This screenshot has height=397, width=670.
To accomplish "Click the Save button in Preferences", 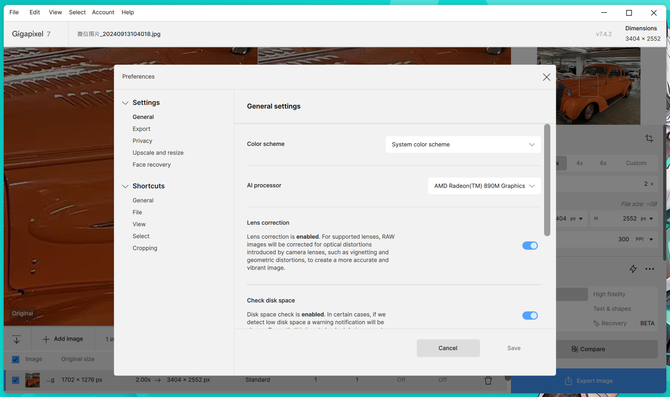I will click(514, 348).
